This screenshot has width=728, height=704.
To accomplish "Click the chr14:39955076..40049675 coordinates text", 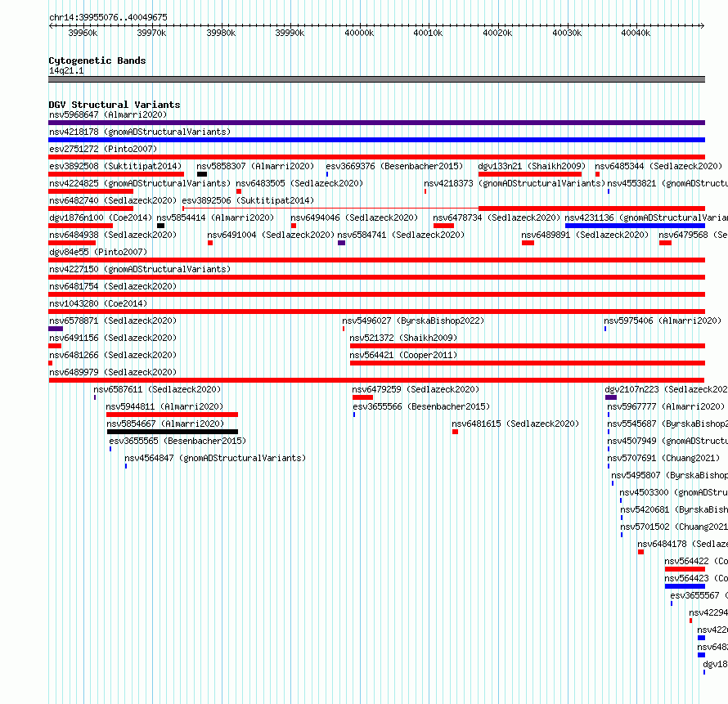I will [108, 17].
